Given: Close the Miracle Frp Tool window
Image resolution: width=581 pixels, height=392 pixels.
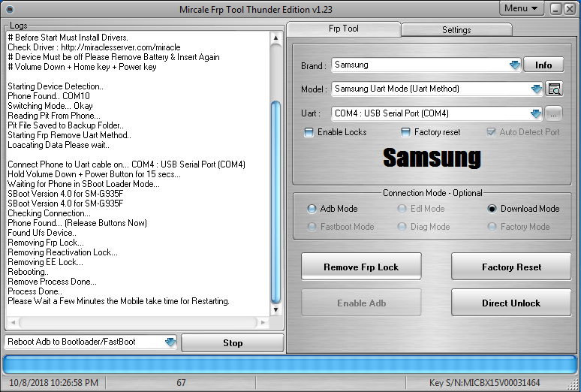Looking at the screenshot, I should click(569, 9).
